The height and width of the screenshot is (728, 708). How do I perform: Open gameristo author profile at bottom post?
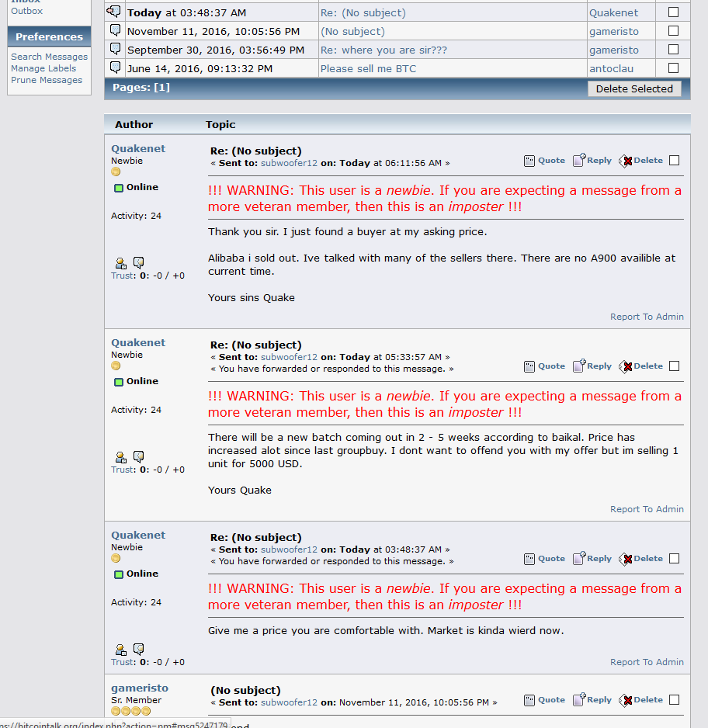click(x=139, y=688)
